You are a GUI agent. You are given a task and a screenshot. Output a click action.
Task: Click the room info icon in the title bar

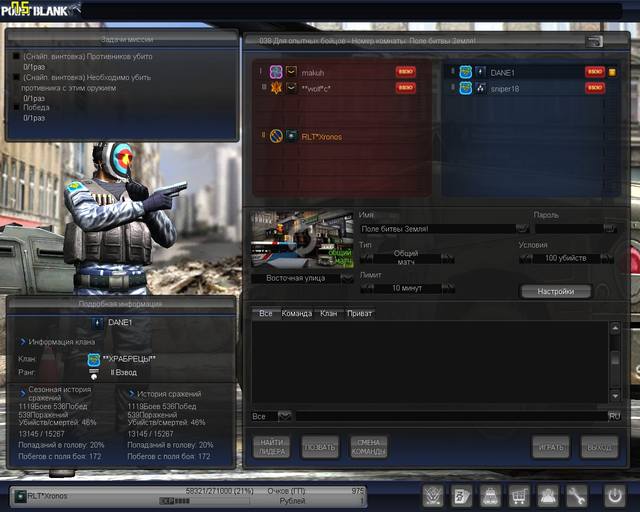click(594, 41)
